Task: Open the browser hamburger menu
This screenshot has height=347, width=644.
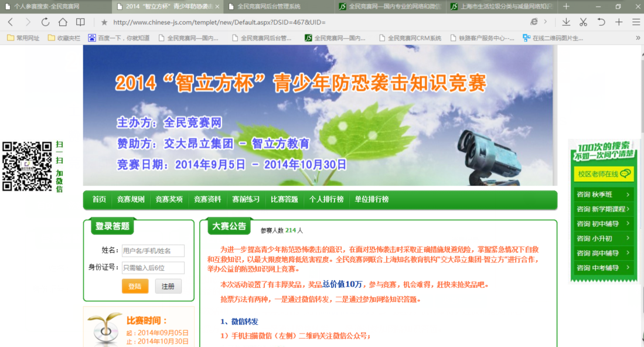Action: 636,22
